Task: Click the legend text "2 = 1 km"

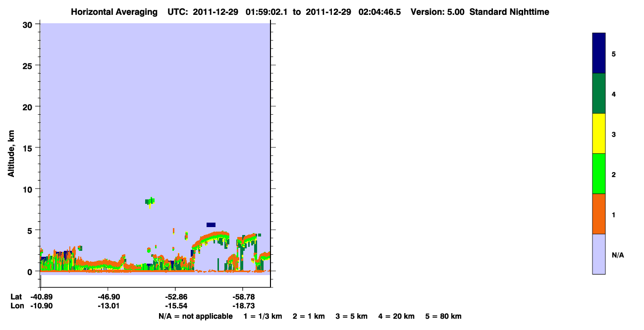Action: tap(309, 316)
